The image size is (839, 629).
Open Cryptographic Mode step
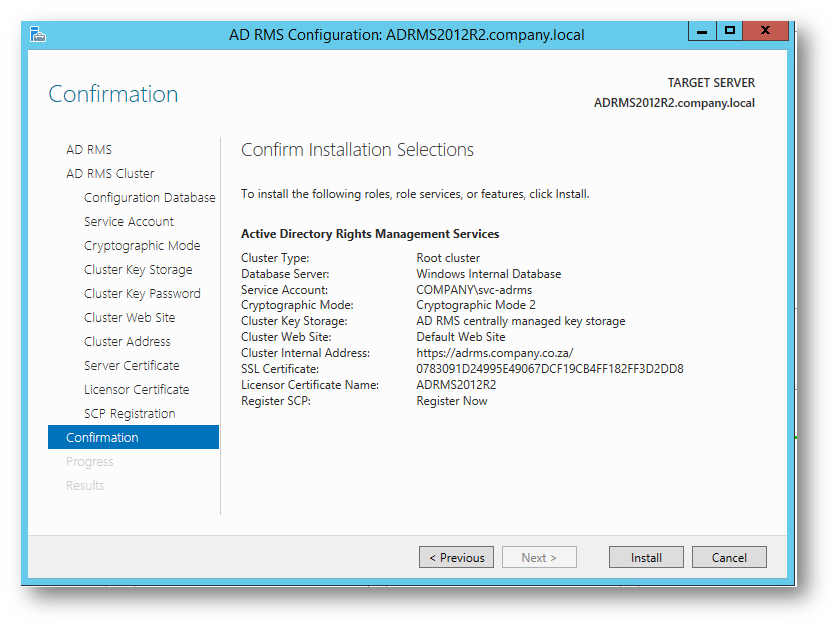142,246
